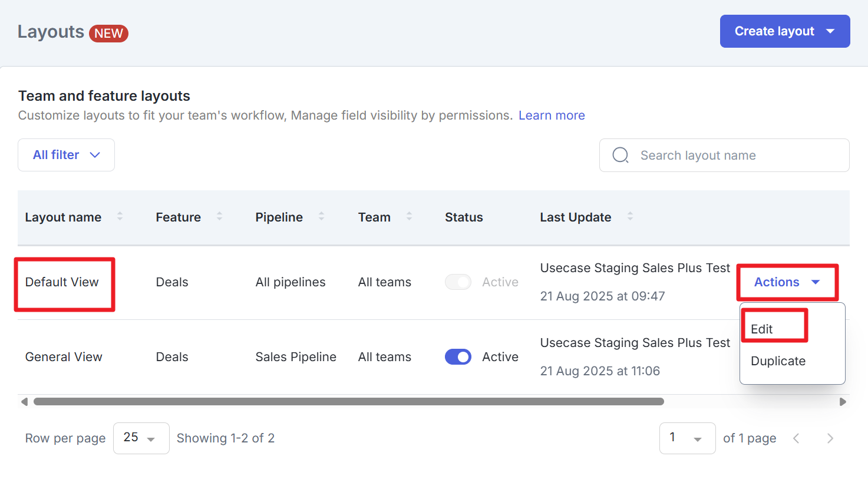The height and width of the screenshot is (499, 868).
Task: Sort the Team column
Action: pyautogui.click(x=410, y=217)
